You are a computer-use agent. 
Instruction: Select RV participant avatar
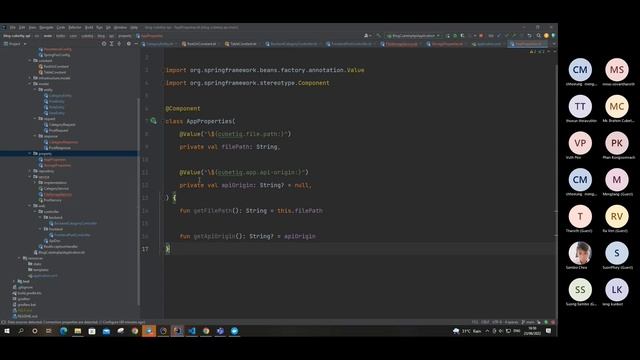click(617, 216)
